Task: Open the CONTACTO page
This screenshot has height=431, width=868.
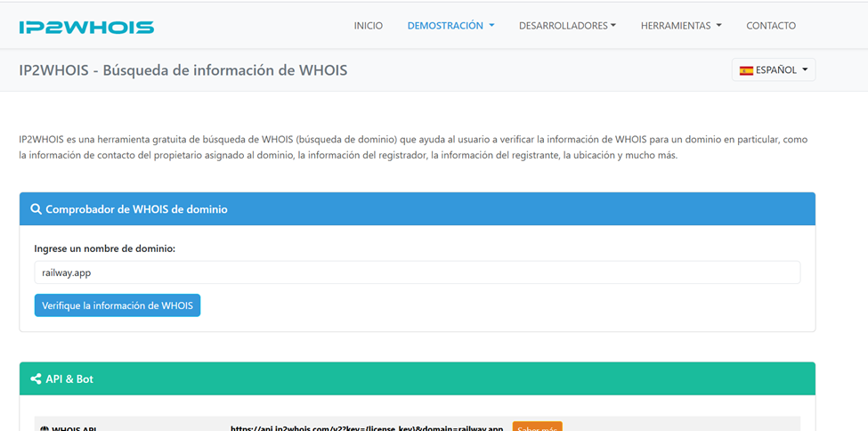Action: coord(771,26)
